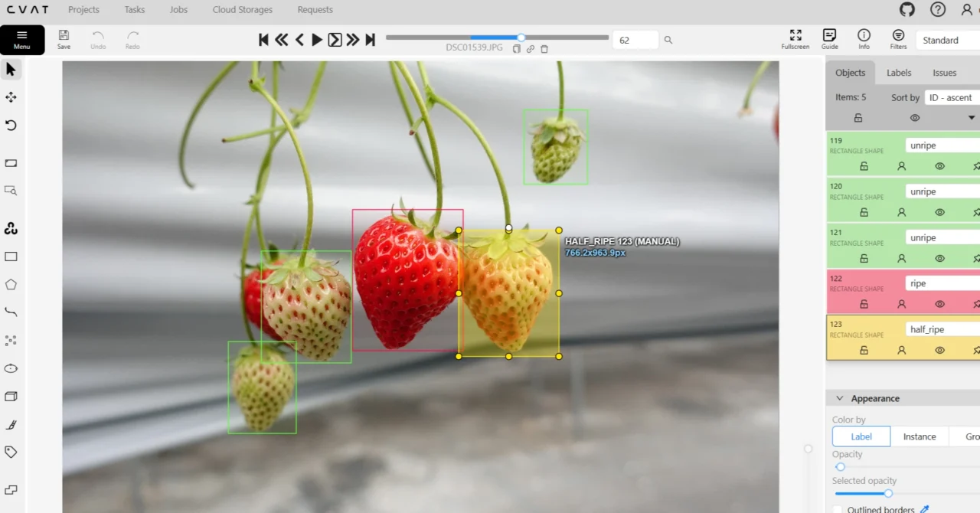Open the Cloud Storages menu item
Image resolution: width=980 pixels, height=513 pixels.
click(242, 10)
